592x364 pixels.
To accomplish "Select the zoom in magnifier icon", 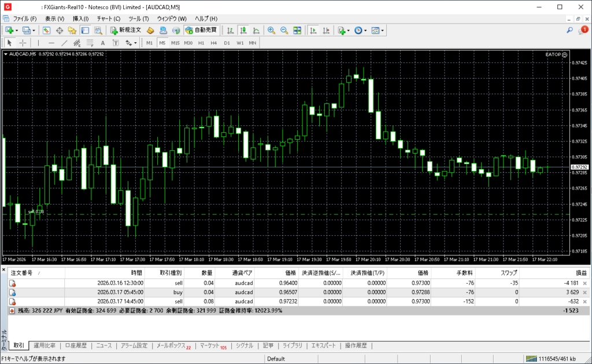I will 271,30.
